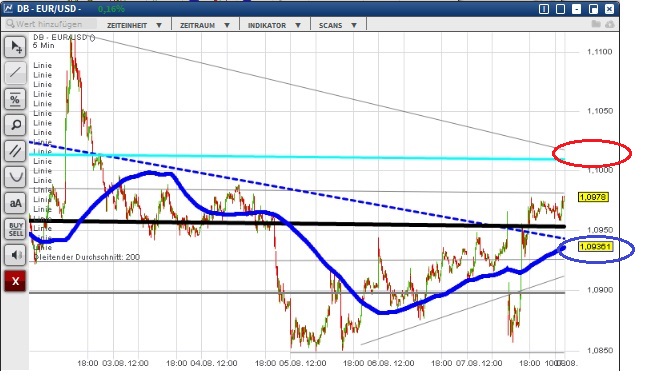Select the aA text annotation tool
652x376 pixels.
coord(15,203)
